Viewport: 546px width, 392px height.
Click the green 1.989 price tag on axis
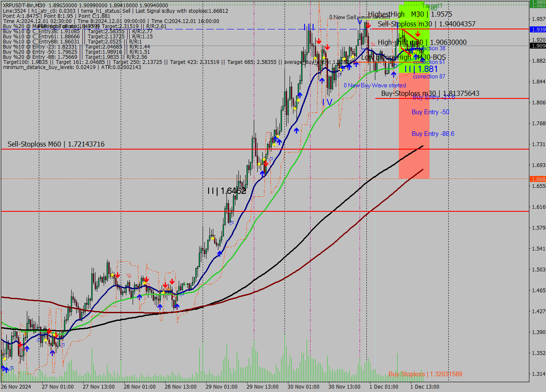point(537,2)
